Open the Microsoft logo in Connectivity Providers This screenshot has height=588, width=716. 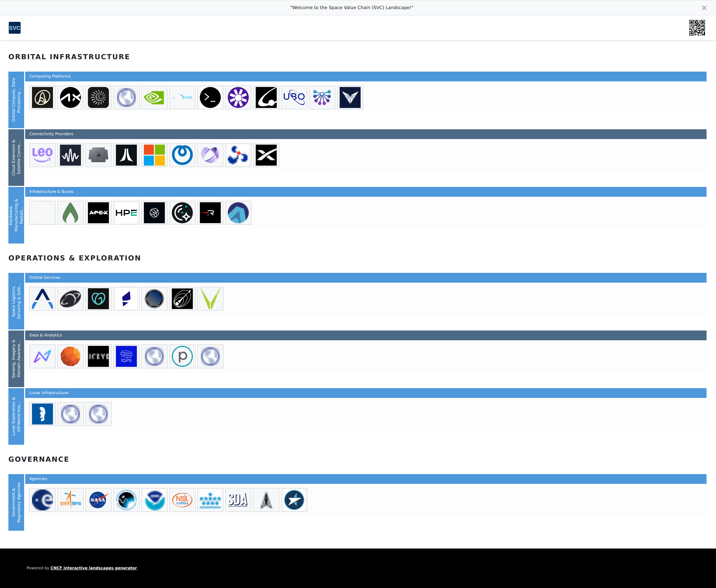click(154, 155)
